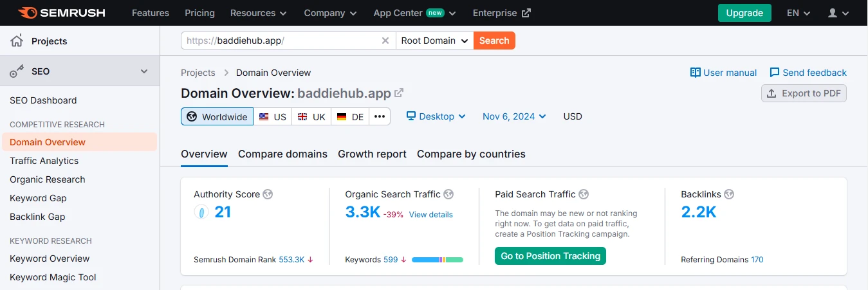The image size is (868, 290).
Task: Open Backlink Gap tool
Action: [37, 217]
